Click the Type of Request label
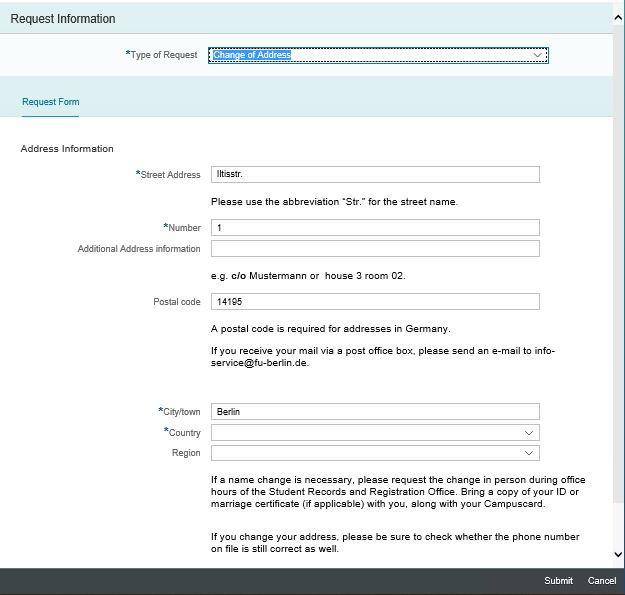This screenshot has width=625, height=595. (163, 55)
